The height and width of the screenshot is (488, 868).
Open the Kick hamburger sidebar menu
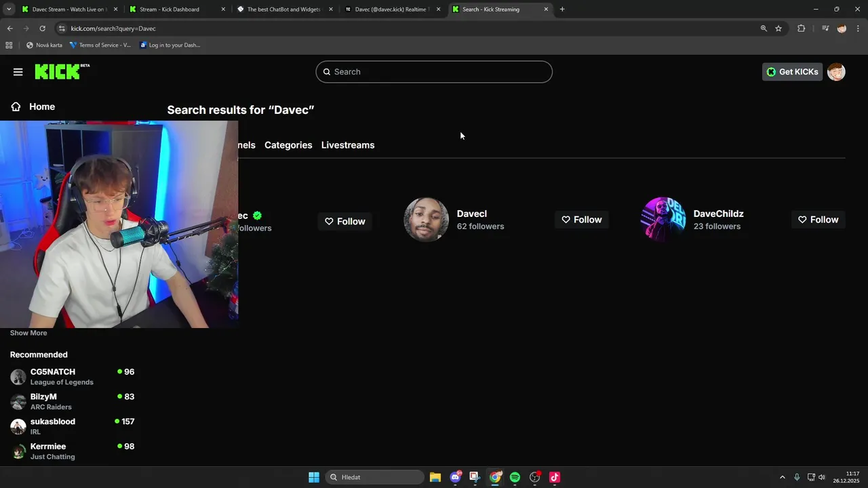click(x=18, y=72)
